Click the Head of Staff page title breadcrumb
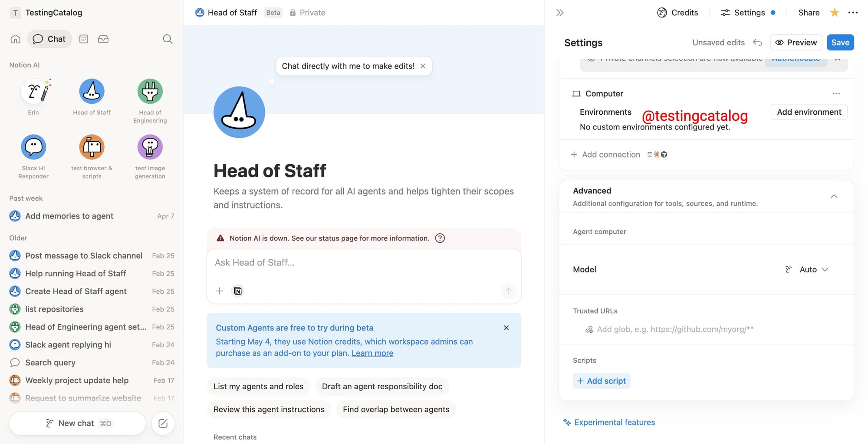 pyautogui.click(x=226, y=13)
